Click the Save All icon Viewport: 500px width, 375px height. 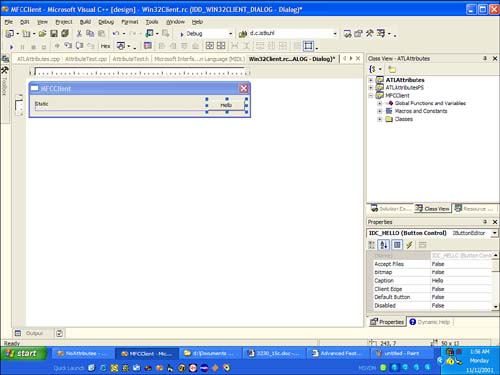click(x=65, y=33)
